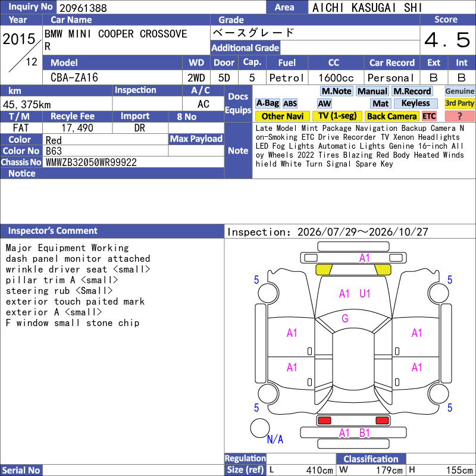Click the ABS equipment badge
The height and width of the screenshot is (476, 476).
(290, 104)
